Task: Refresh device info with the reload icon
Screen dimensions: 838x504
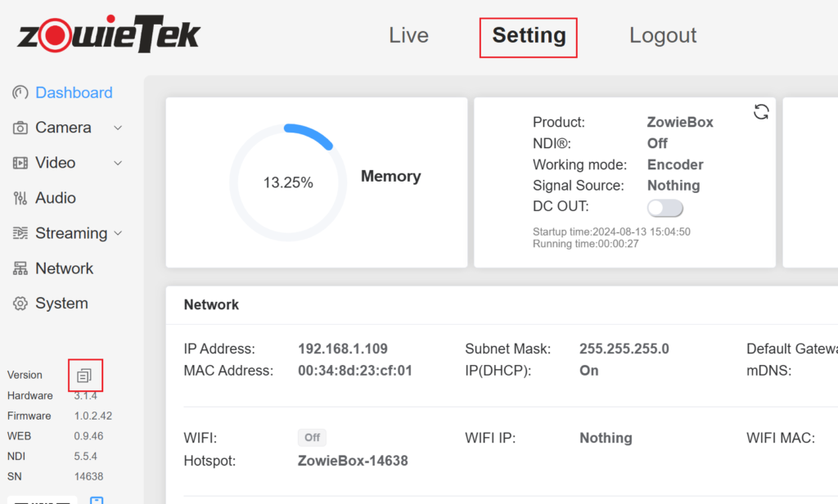Action: tap(761, 112)
